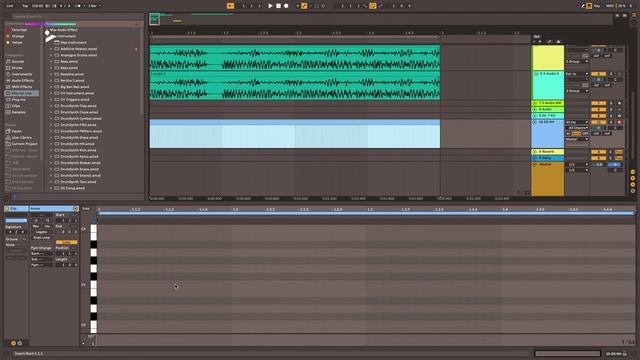Open User Library in Places
640x360 pixels.
[x=22, y=138]
